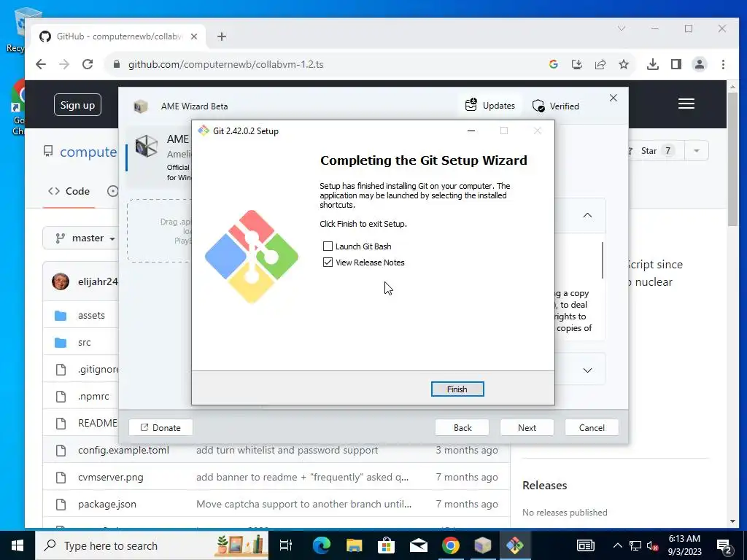Image resolution: width=747 pixels, height=560 pixels.
Task: Switch to AME Wizard on taskbar
Action: coord(483,545)
